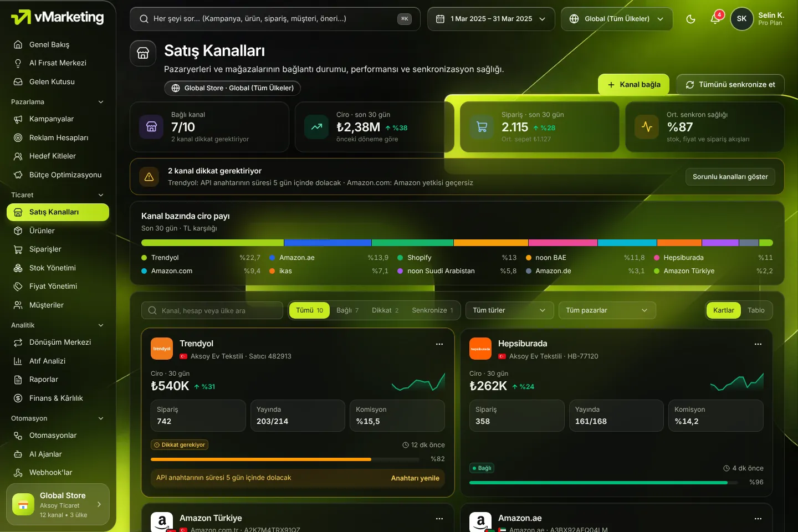Open the Tüm türler dropdown
Screen dimensions: 798x532
[x=510, y=310]
